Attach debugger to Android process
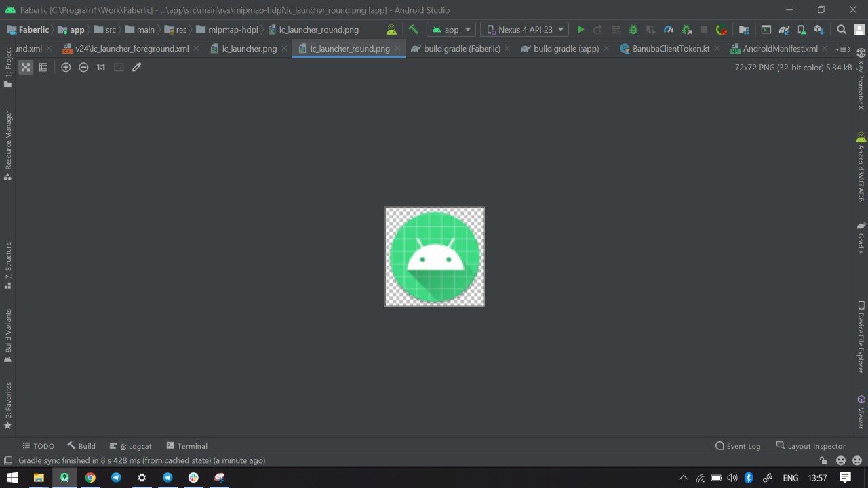The image size is (868, 488). coord(686,29)
